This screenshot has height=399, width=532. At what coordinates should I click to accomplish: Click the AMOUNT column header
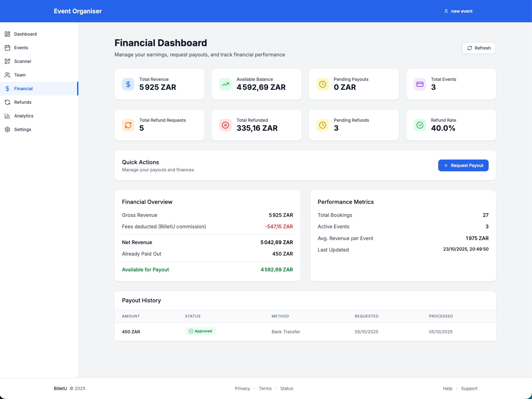[x=131, y=316]
